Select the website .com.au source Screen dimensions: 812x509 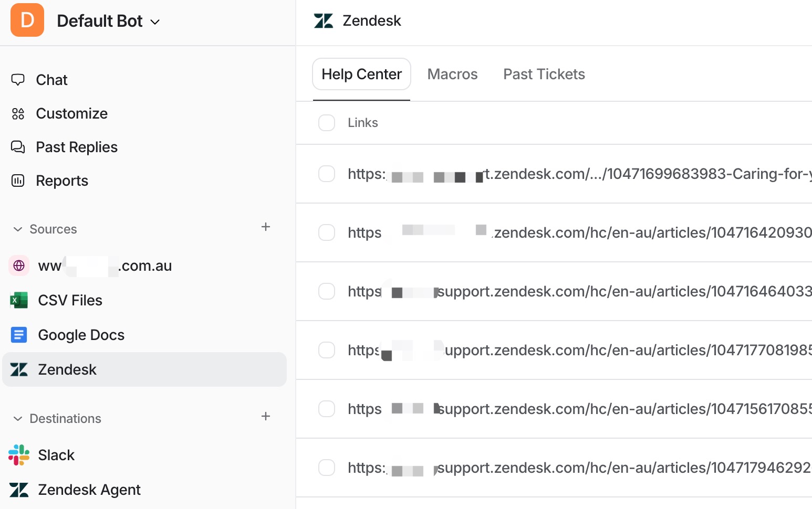(x=105, y=266)
